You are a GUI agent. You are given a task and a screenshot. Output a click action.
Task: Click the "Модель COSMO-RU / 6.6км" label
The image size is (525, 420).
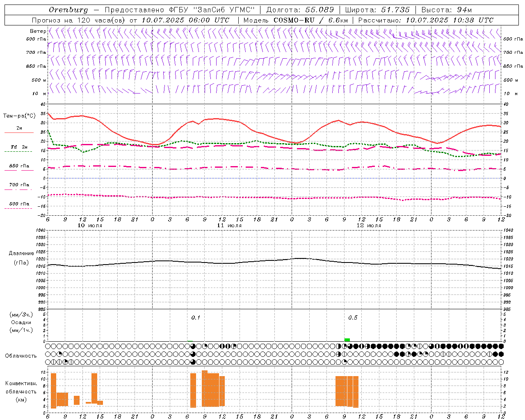coord(295,20)
